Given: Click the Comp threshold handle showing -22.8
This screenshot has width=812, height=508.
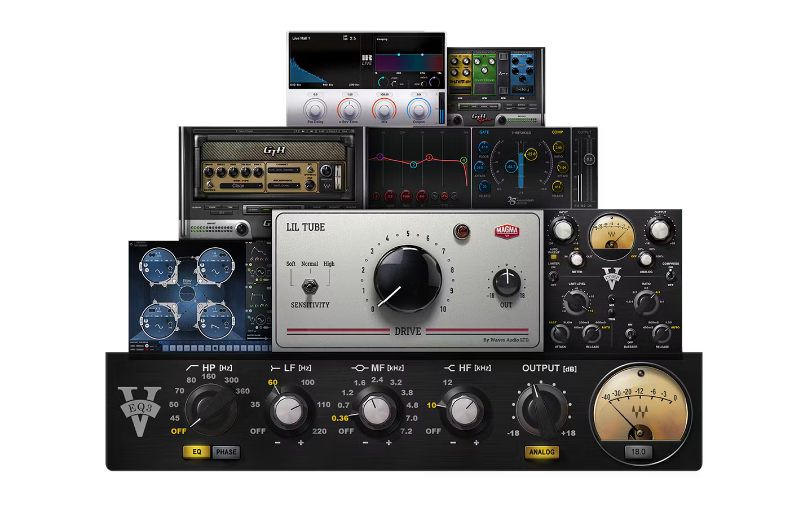Looking at the screenshot, I should 531,154.
